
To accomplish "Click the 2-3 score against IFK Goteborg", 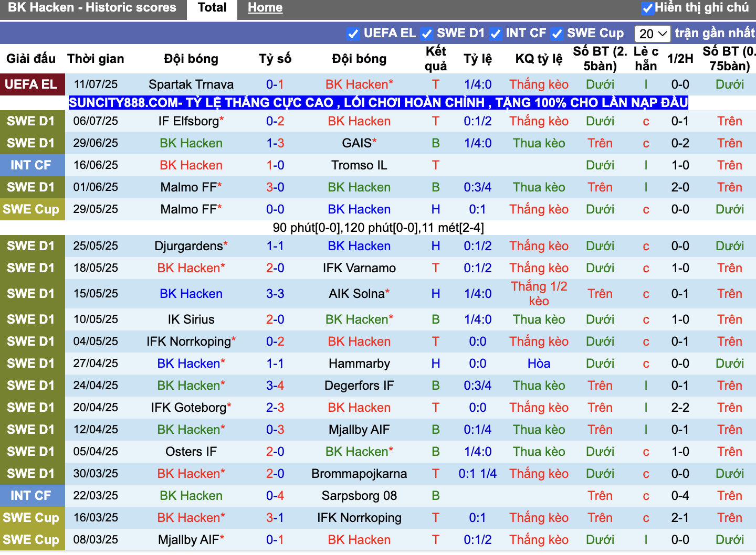I will coord(275,408).
